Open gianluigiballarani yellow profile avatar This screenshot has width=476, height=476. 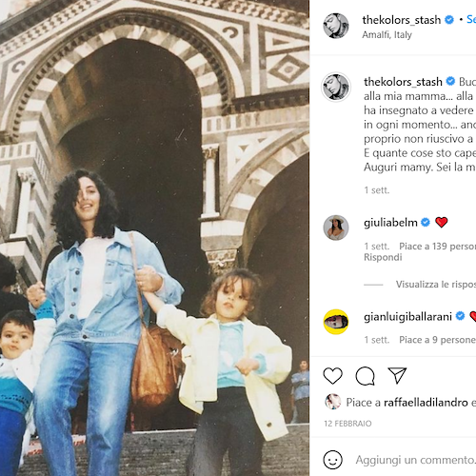[x=336, y=322]
